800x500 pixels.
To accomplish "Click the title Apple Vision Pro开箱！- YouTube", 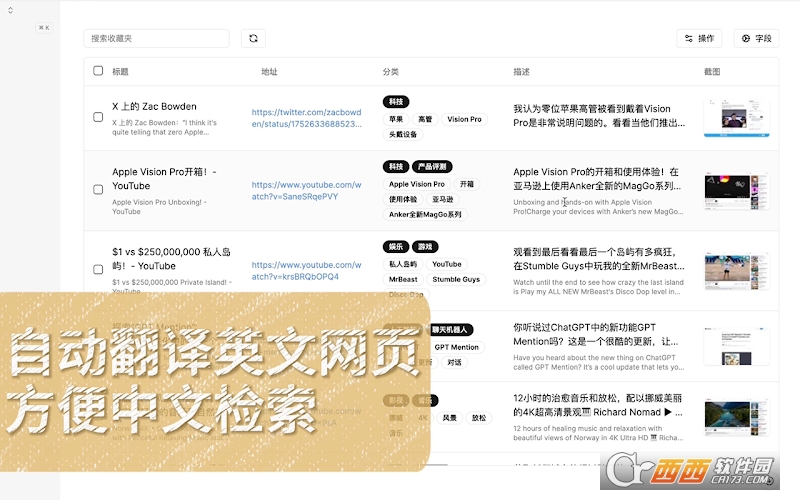I will tap(164, 179).
